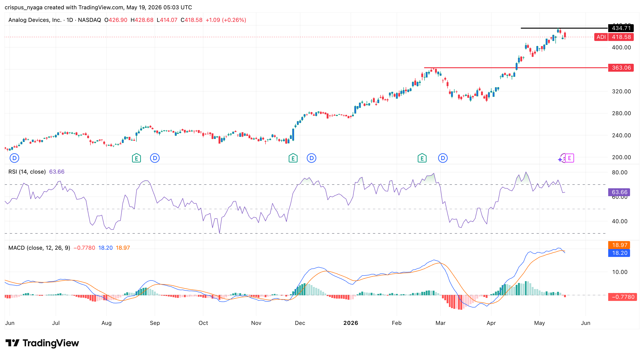Image resolution: width=644 pixels, height=357 pixels.
Task: Click the red horizontal resistance line at 363.06
Action: pyautogui.click(x=516, y=68)
